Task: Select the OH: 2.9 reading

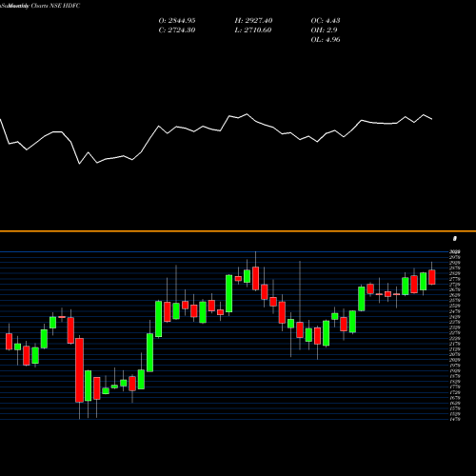Action: coord(324,30)
